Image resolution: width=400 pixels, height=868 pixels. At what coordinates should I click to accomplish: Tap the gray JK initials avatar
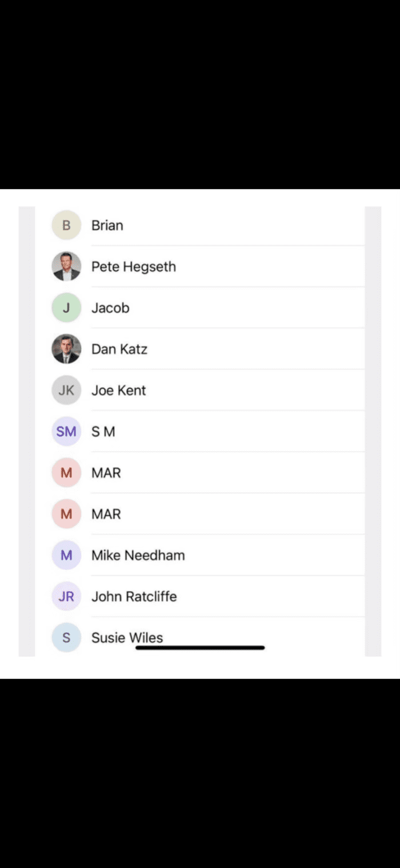(66, 391)
